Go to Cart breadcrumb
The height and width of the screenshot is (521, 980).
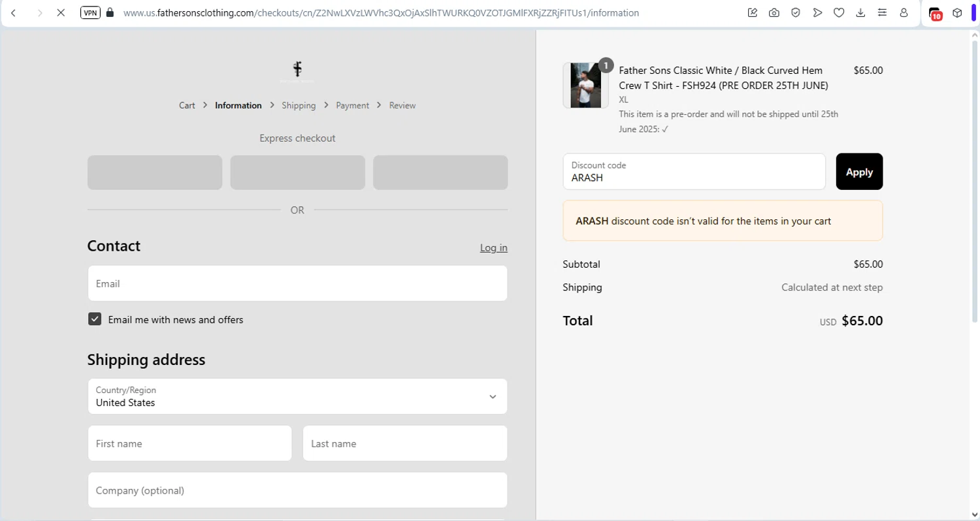point(187,105)
